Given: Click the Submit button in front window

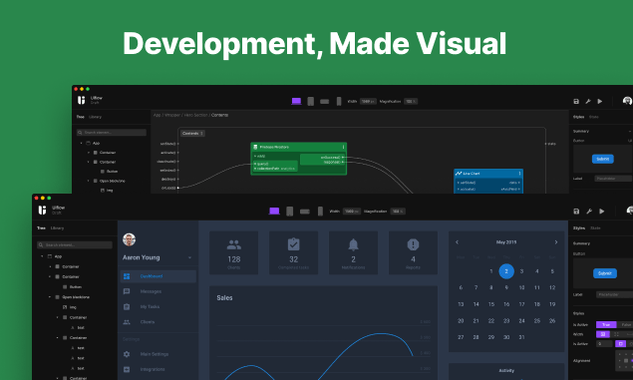Looking at the screenshot, I should point(605,273).
